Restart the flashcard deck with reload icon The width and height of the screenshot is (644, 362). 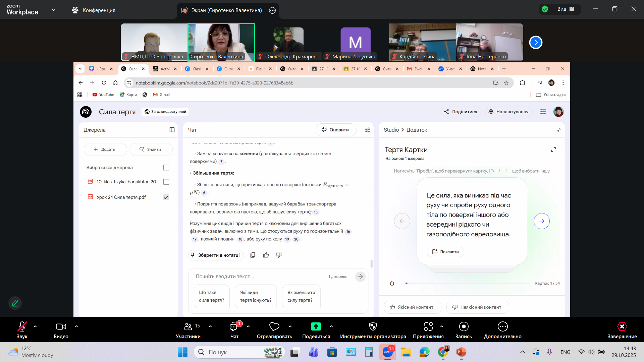(392, 284)
